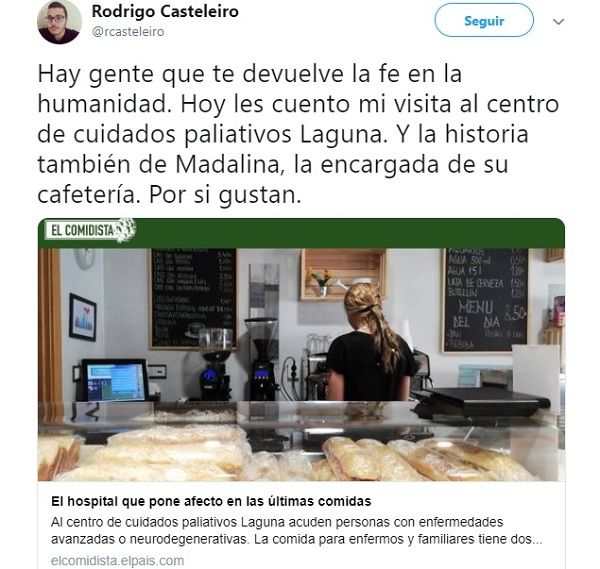The height and width of the screenshot is (569, 600).
Task: Click the woman with braided hair in photo
Action: click(x=370, y=342)
